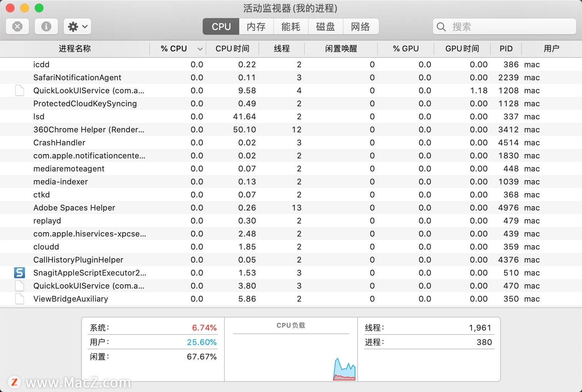The height and width of the screenshot is (392, 582).
Task: Select the replayd process row
Action: coord(291,221)
